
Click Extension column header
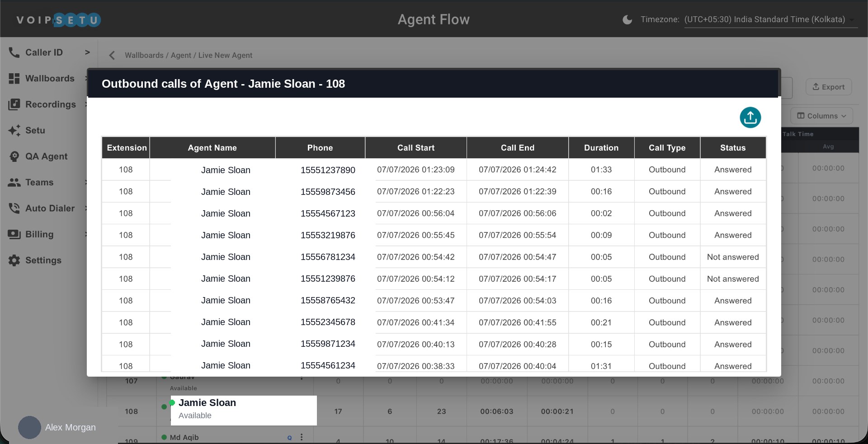[127, 148]
